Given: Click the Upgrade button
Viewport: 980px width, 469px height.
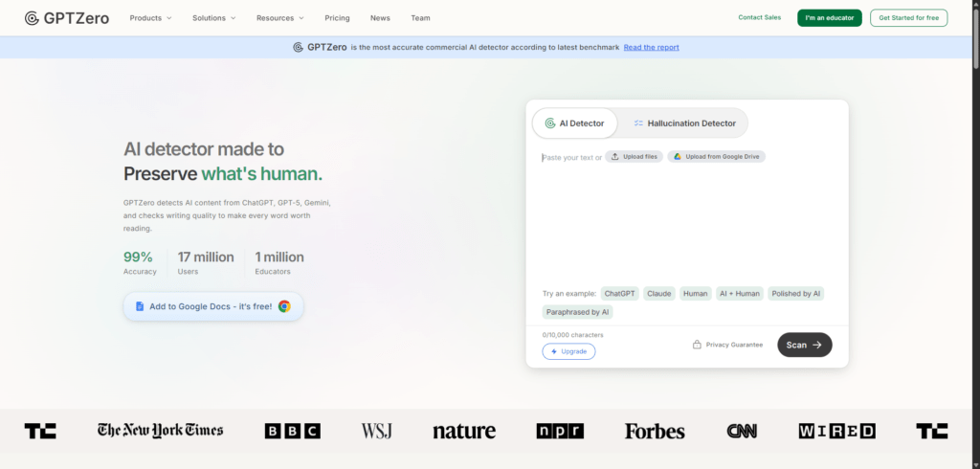Looking at the screenshot, I should (568, 351).
